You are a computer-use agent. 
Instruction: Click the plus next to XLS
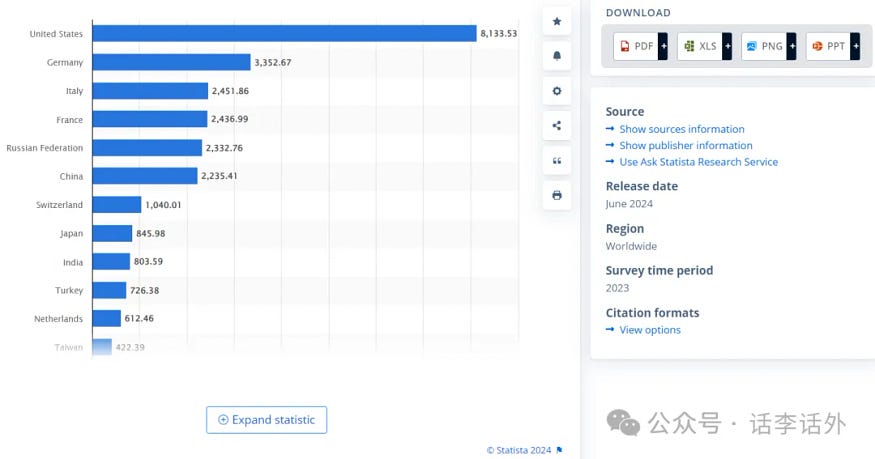727,46
